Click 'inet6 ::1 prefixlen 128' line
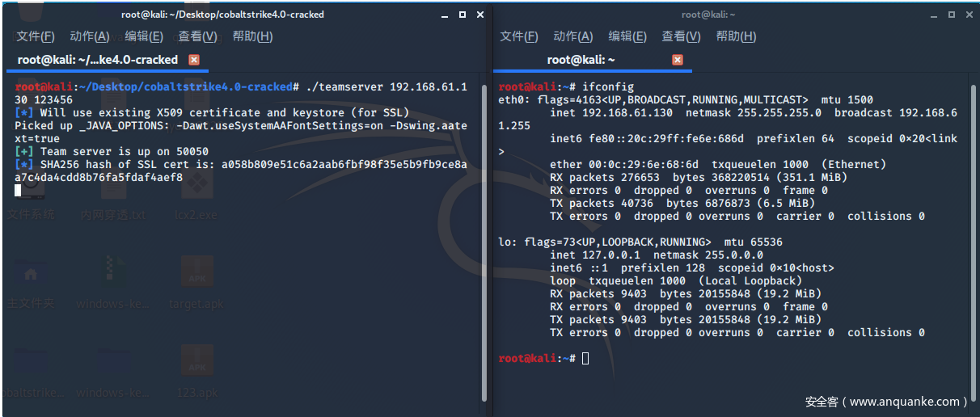The image size is (980, 417). point(692,267)
